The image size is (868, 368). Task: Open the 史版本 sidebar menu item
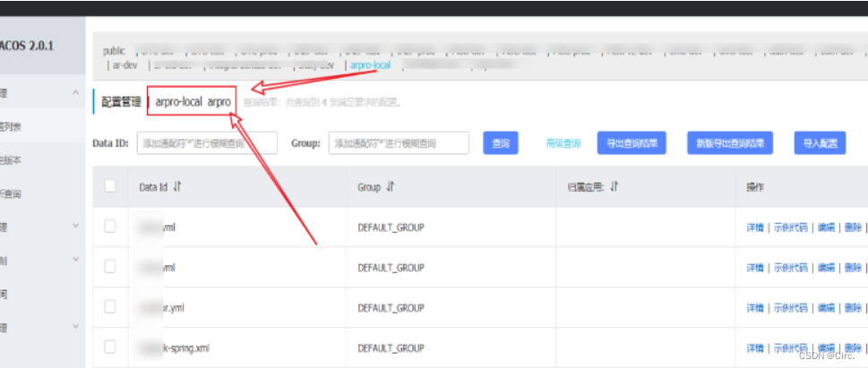pos(11,160)
